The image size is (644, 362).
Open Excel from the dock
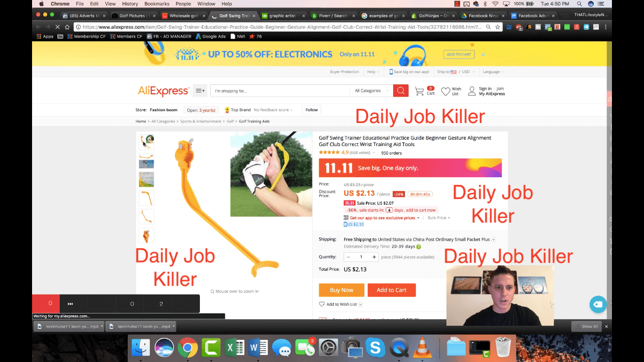(x=235, y=348)
